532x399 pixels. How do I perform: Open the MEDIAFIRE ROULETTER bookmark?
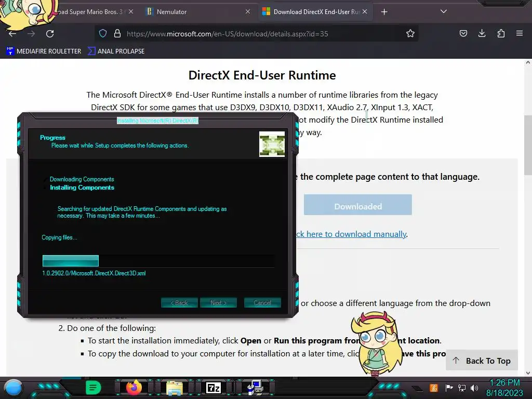click(x=44, y=51)
